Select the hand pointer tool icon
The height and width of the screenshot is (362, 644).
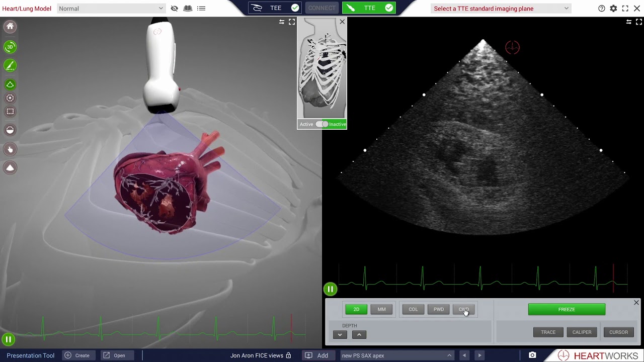point(10,149)
